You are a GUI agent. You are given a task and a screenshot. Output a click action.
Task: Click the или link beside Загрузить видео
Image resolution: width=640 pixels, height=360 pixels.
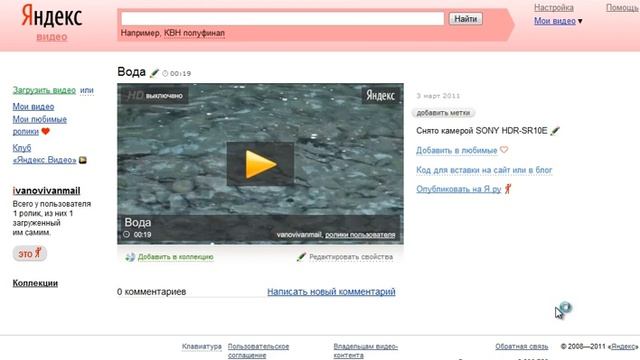point(87,90)
